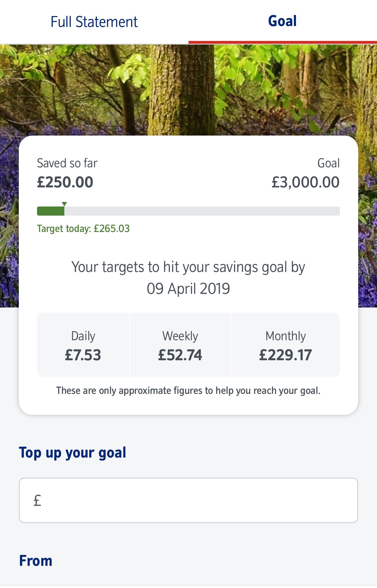Click the Goal label above £3,000.00
This screenshot has width=377, height=588.
pos(328,163)
